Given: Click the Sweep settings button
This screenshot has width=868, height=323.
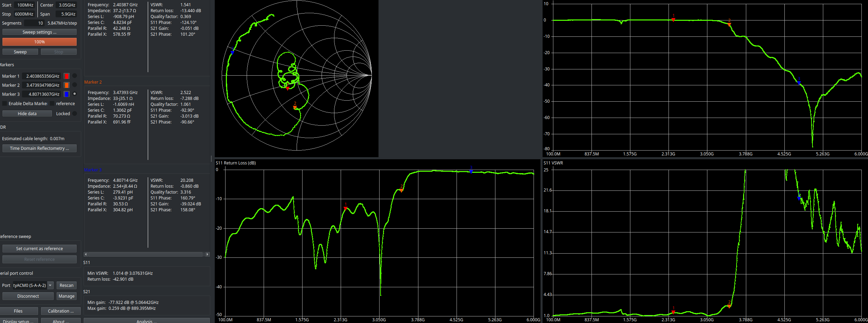Looking at the screenshot, I should [x=40, y=32].
